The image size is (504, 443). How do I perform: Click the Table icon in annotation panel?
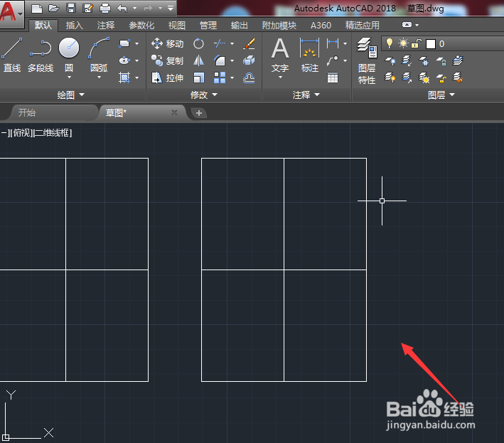point(333,78)
